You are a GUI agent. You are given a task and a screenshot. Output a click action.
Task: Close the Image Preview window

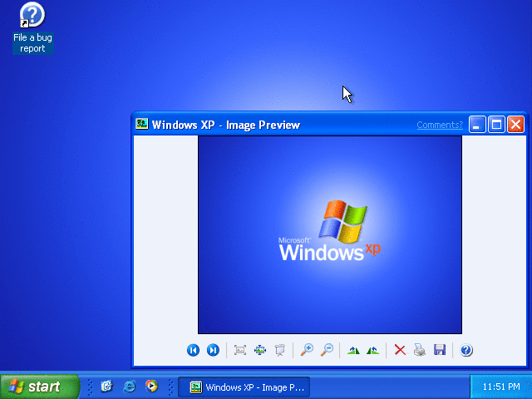tap(515, 124)
